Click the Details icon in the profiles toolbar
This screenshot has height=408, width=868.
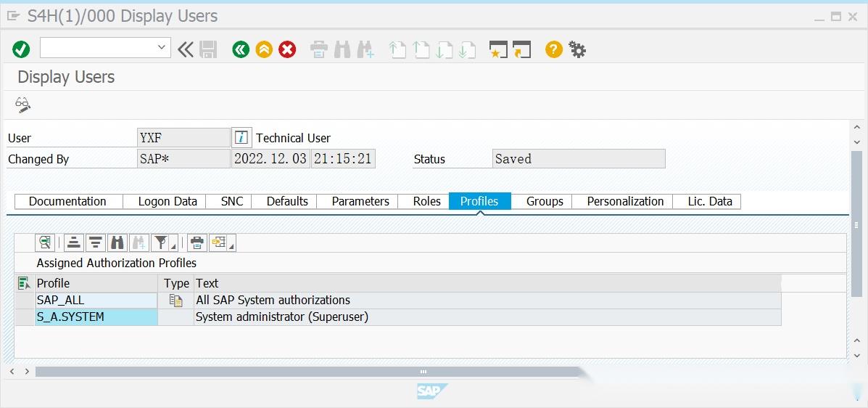[45, 242]
